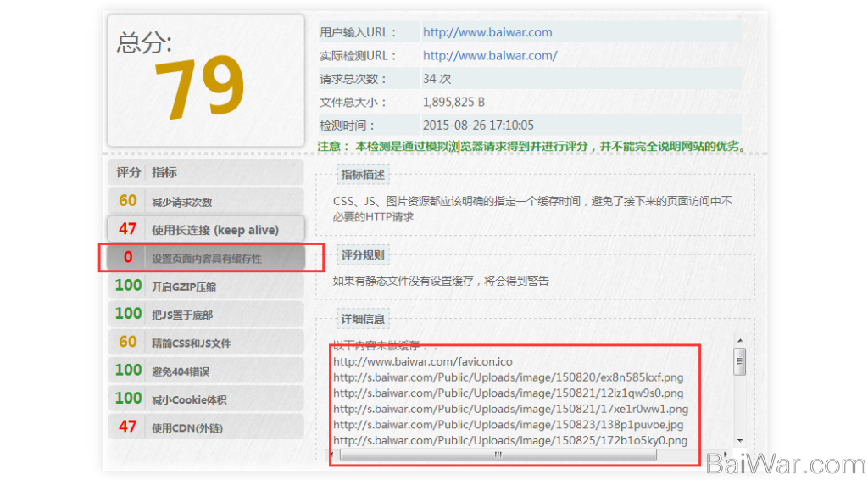
Task: Select the 设置页面内容具有缓存性 metric
Action: [x=206, y=258]
